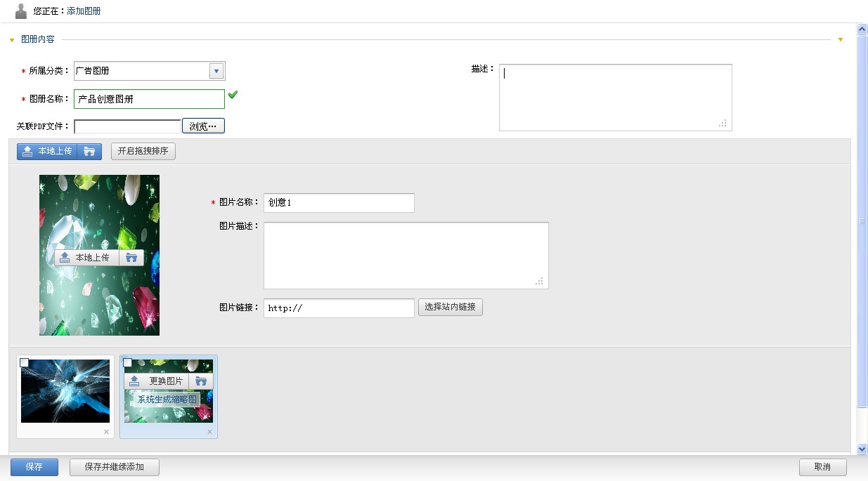Click the blue 保存 button
This screenshot has width=868, height=481.
pyautogui.click(x=34, y=467)
